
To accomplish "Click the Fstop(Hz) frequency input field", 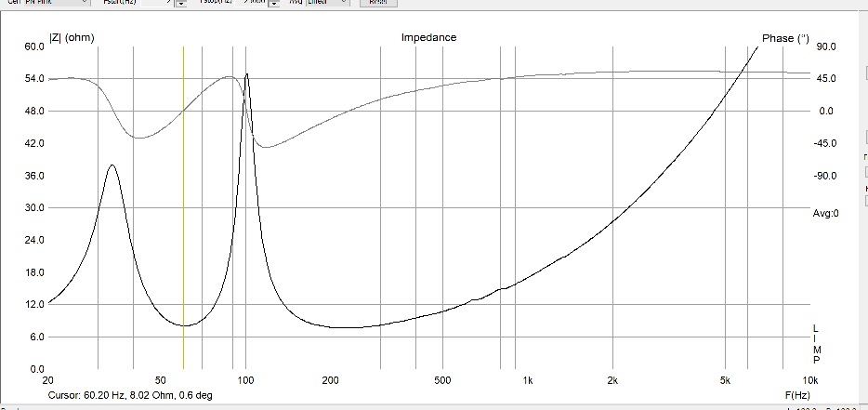I will tap(251, 2).
